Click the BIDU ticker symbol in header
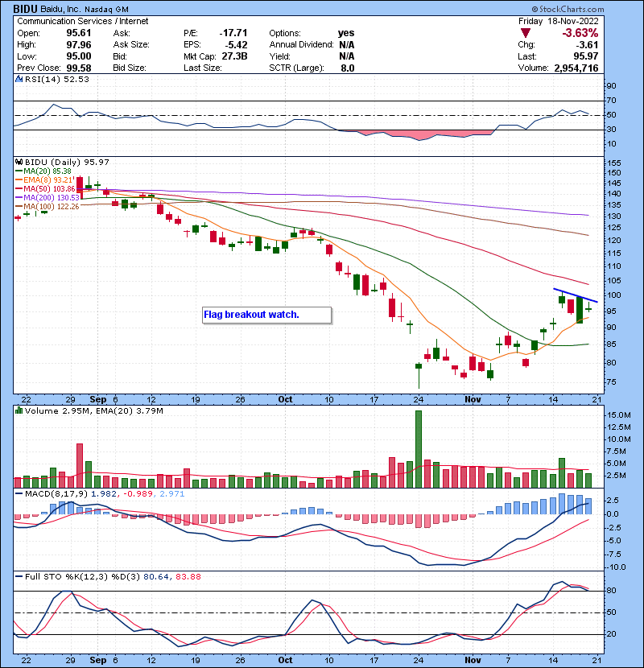 (26, 9)
